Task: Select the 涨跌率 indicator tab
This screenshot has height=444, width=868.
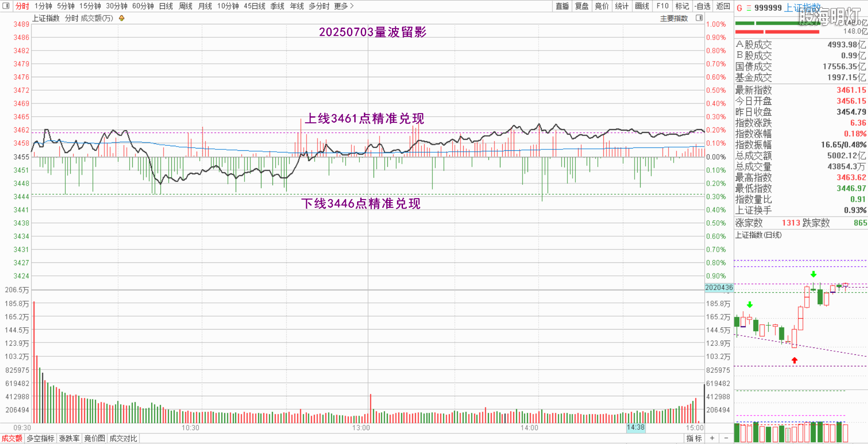Action: click(69, 438)
